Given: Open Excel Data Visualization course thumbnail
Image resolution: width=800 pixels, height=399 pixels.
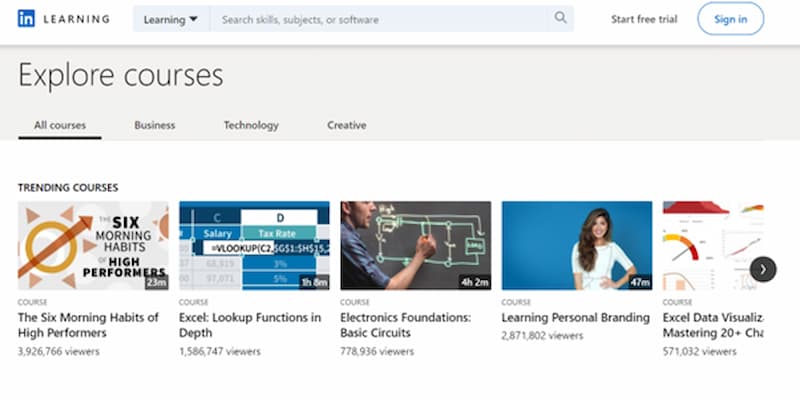Looking at the screenshot, I should (713, 245).
